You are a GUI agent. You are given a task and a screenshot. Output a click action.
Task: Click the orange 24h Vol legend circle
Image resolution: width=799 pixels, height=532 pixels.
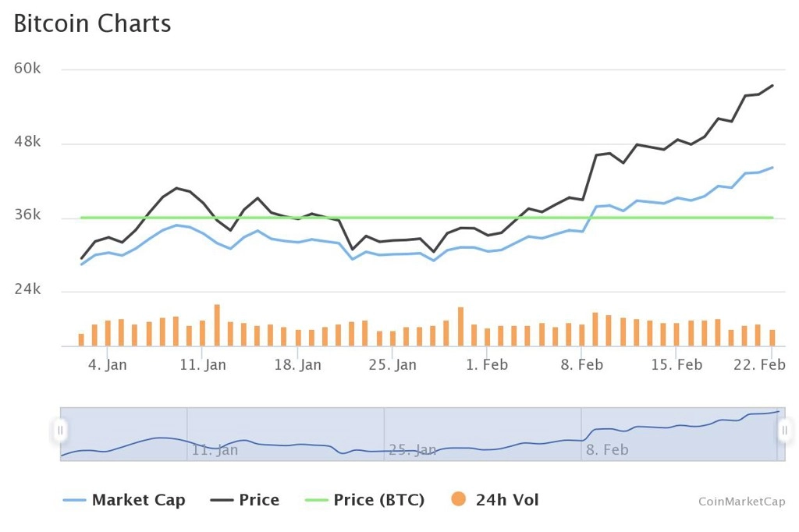point(459,499)
